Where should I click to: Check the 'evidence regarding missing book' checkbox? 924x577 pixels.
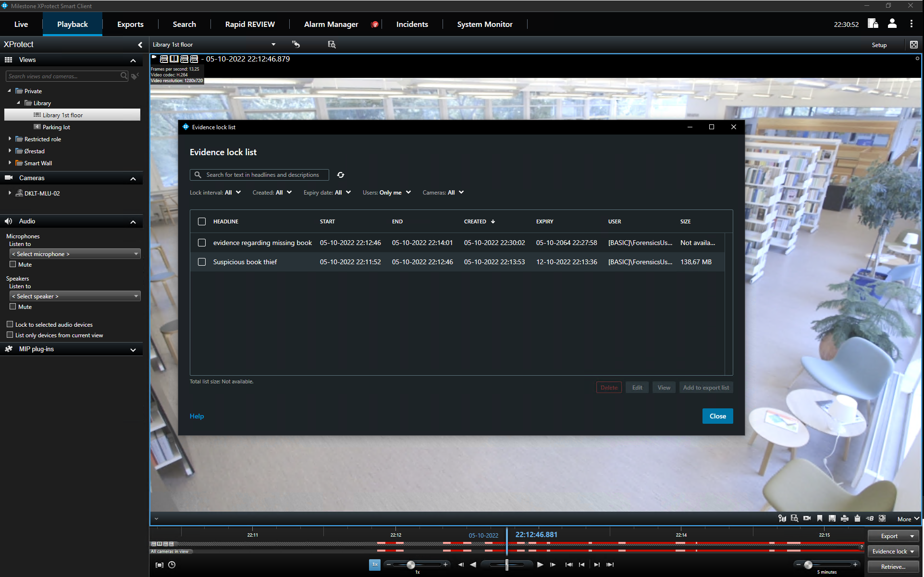click(x=202, y=243)
